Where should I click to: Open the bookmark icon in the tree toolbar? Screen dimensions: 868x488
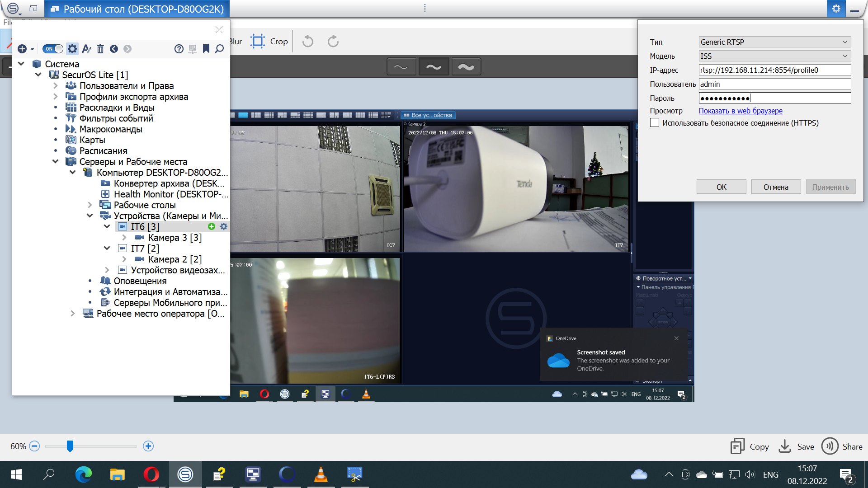coord(206,49)
